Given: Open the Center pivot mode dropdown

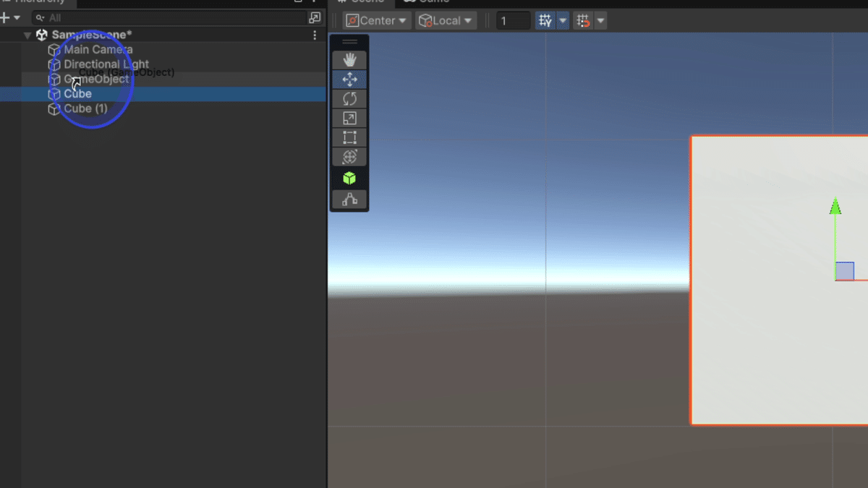Looking at the screenshot, I should point(377,20).
